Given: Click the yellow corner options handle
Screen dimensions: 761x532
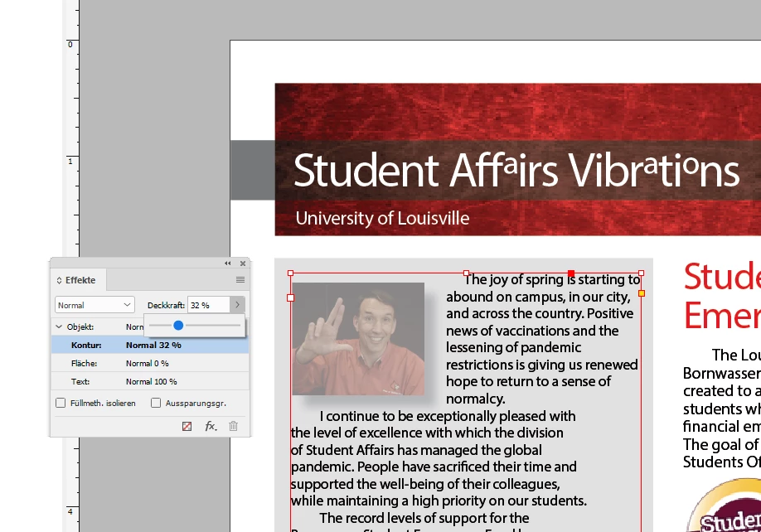Looking at the screenshot, I should (641, 293).
